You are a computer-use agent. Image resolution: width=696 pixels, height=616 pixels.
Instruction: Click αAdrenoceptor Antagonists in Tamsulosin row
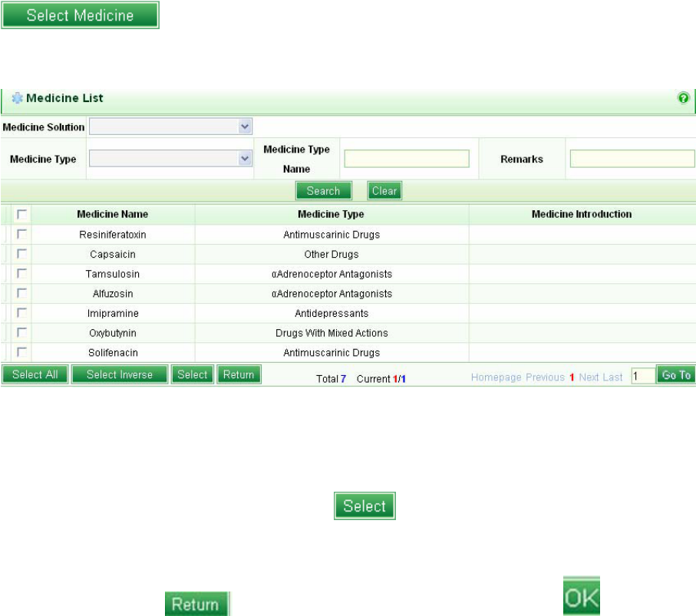[332, 274]
